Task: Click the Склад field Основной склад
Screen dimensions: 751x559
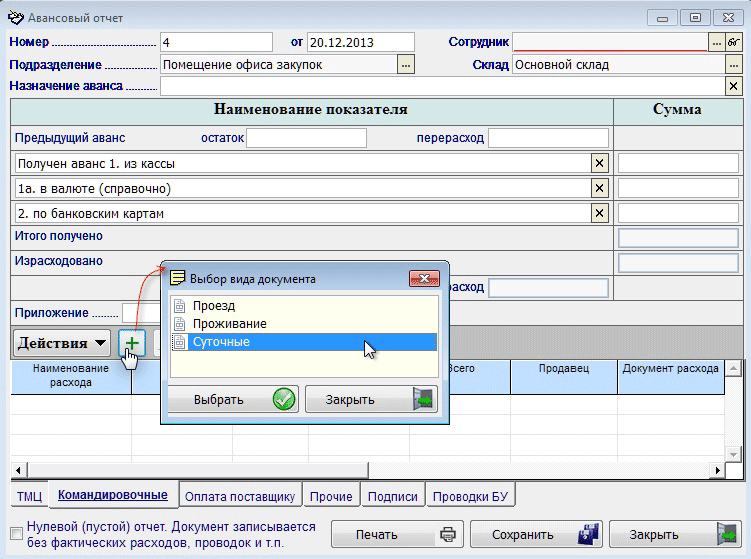Action: coord(619,65)
